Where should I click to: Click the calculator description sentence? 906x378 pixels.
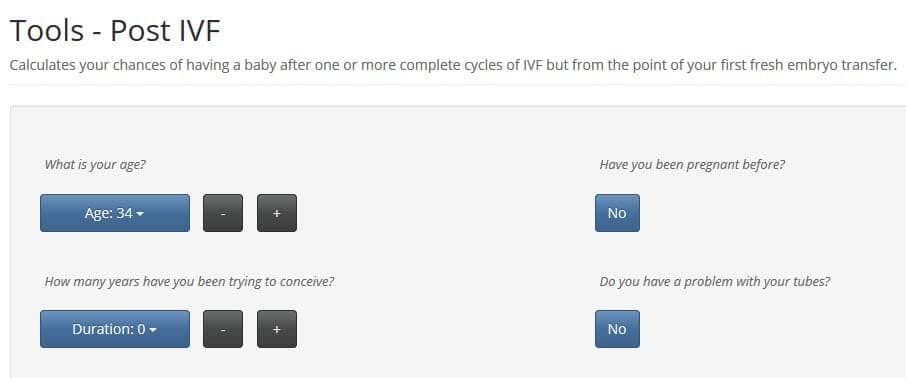pos(453,65)
